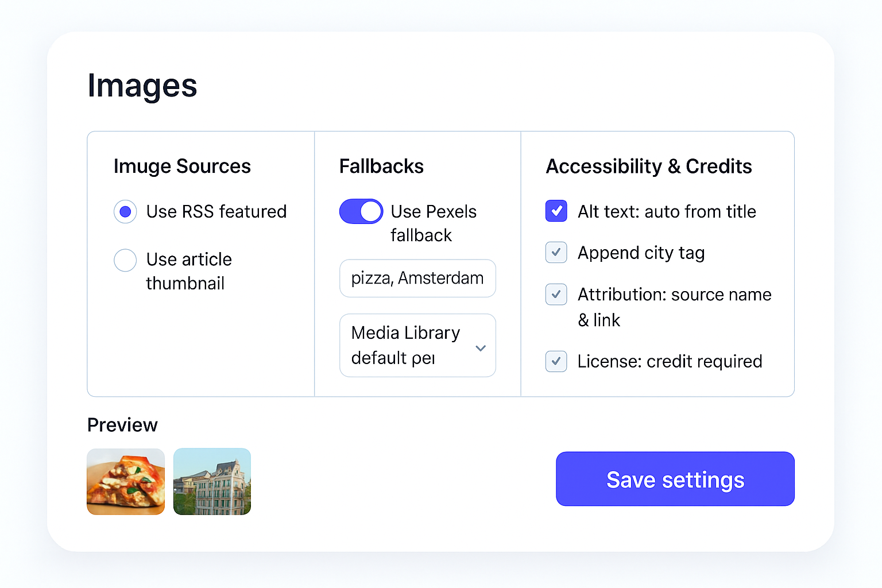The height and width of the screenshot is (588, 882).
Task: Toggle the License: credit required checkbox
Action: tap(556, 361)
